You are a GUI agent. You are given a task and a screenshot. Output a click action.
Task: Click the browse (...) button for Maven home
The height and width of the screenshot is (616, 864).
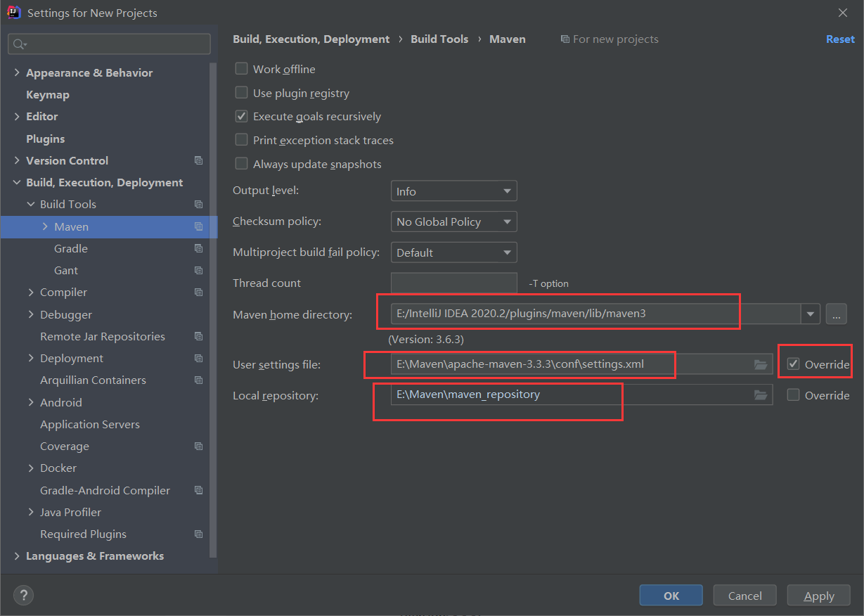point(836,314)
